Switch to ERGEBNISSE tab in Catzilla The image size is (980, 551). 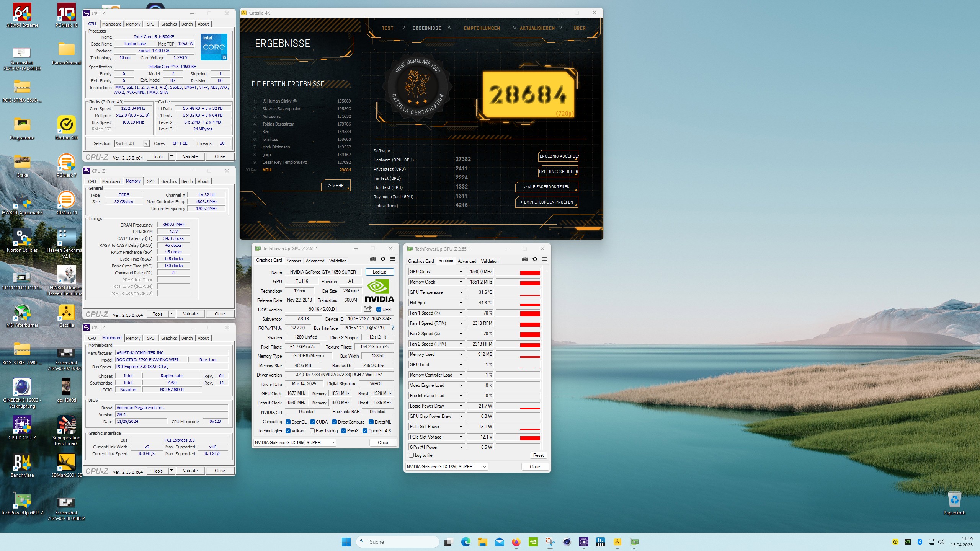pos(426,28)
